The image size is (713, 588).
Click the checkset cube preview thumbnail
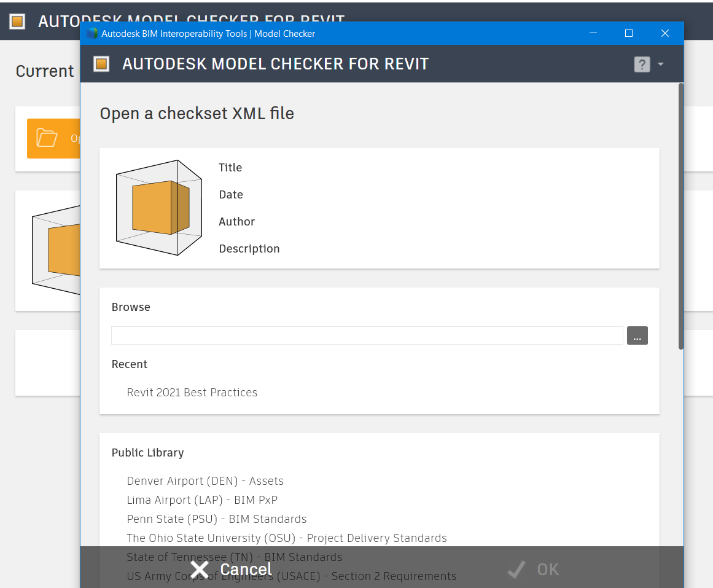158,207
